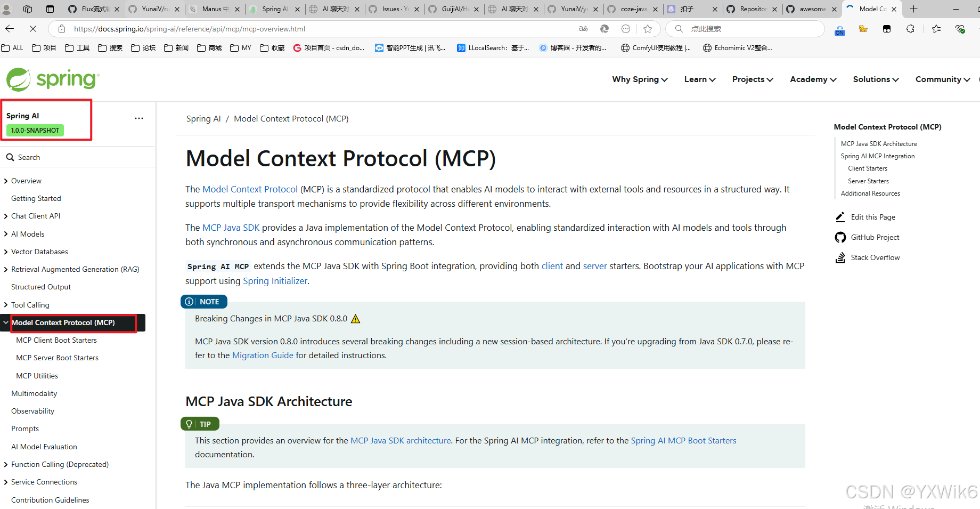Expand Function Calling (Deprecated) section
The width and height of the screenshot is (980, 509).
tap(6, 465)
